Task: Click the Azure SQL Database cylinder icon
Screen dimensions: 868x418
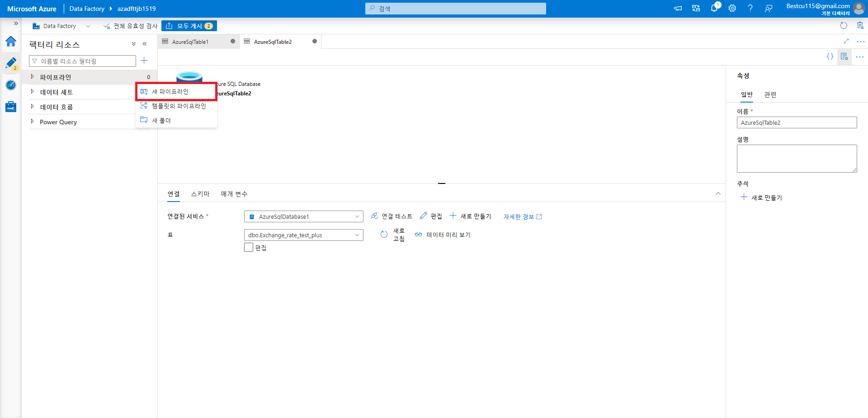Action: pyautogui.click(x=189, y=76)
